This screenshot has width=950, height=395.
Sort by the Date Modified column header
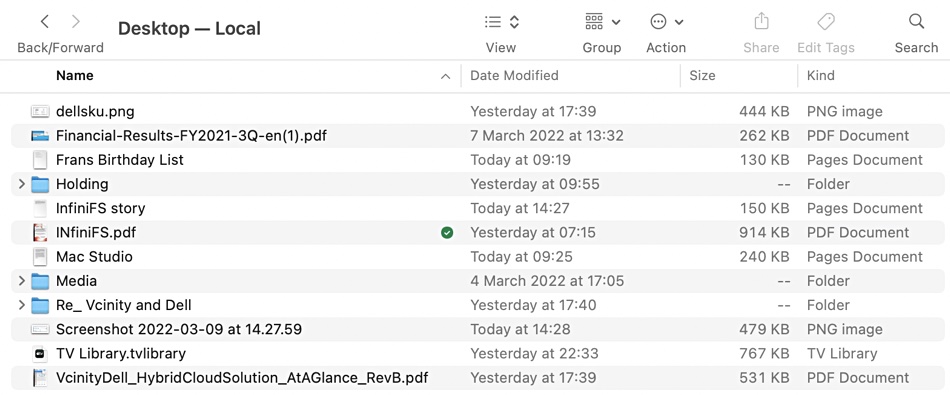pos(514,76)
